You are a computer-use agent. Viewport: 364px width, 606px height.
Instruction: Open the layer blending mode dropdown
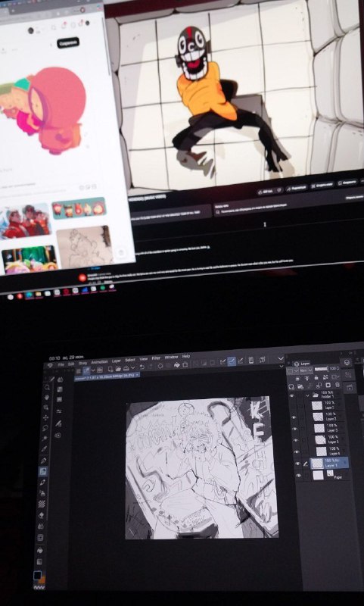(x=305, y=370)
